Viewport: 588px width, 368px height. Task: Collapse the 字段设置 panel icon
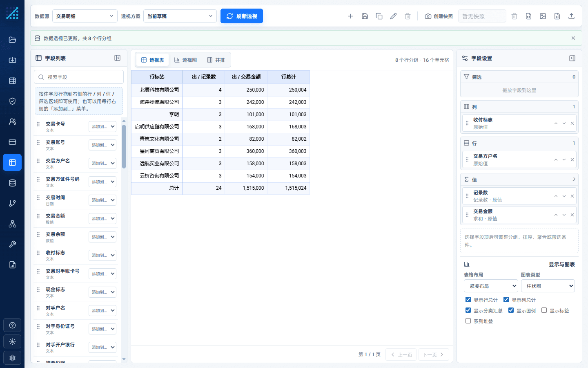[572, 58]
